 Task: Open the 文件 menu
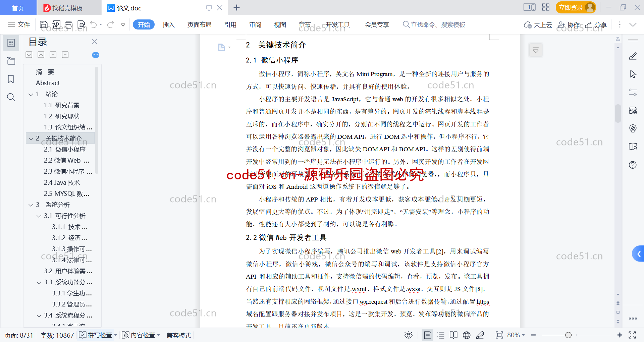coord(19,24)
